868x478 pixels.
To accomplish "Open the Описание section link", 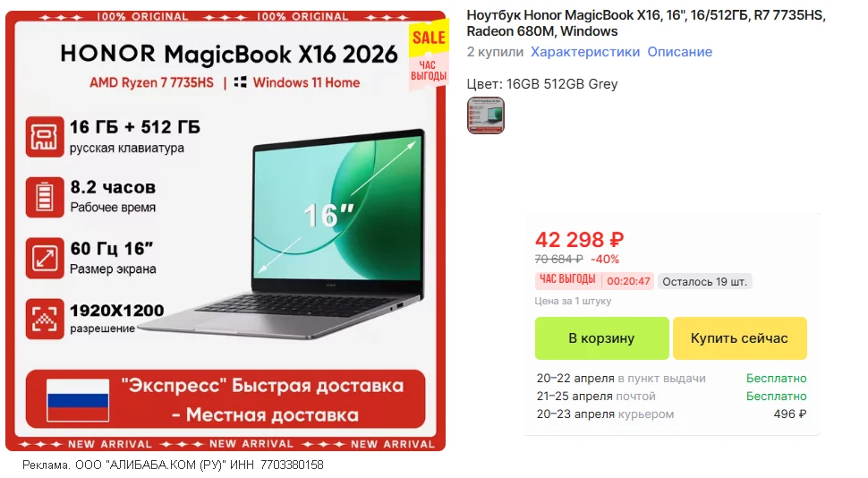I will point(680,52).
